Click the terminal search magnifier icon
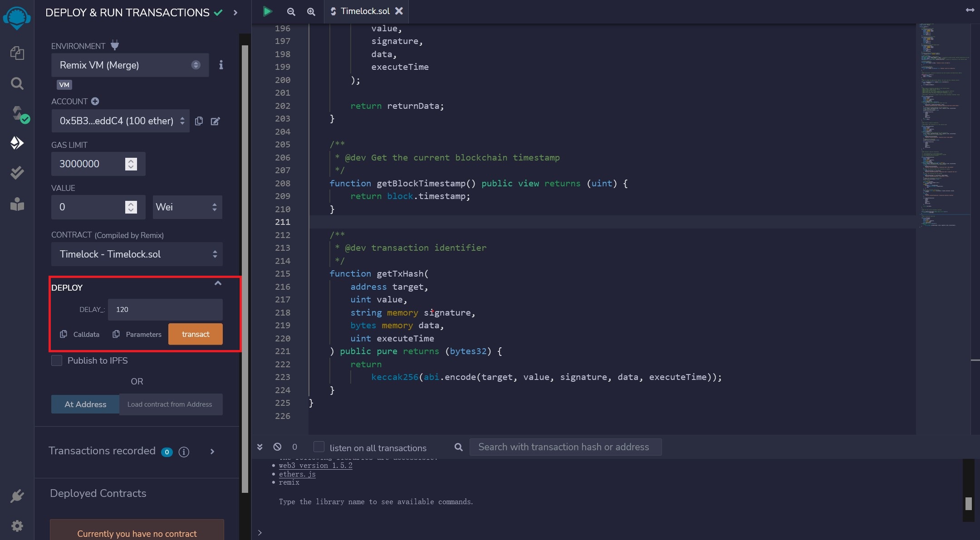This screenshot has width=980, height=540. [x=459, y=447]
